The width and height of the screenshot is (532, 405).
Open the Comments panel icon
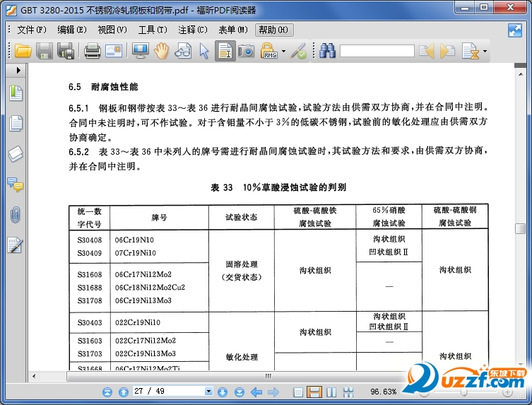pyautogui.click(x=16, y=184)
